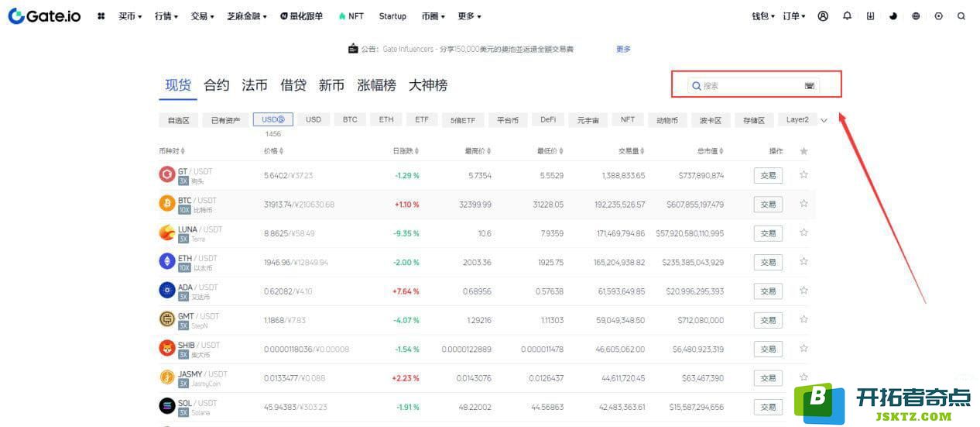
Task: Expand the 币圈 dropdown menu
Action: click(433, 16)
